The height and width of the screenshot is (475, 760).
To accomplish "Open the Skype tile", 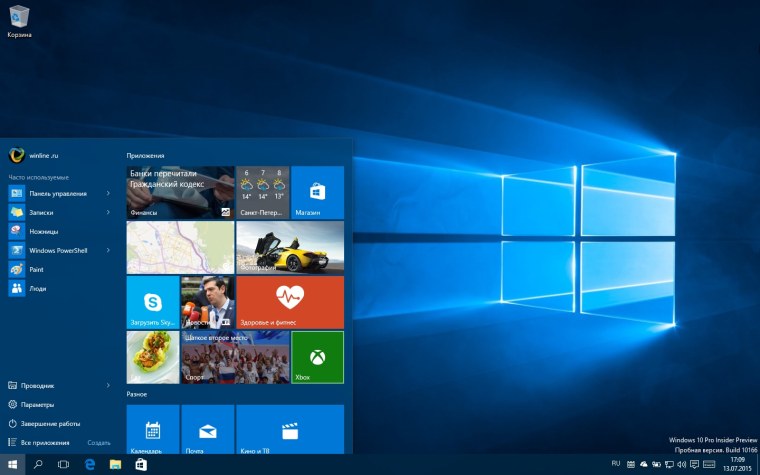I will coord(152,303).
